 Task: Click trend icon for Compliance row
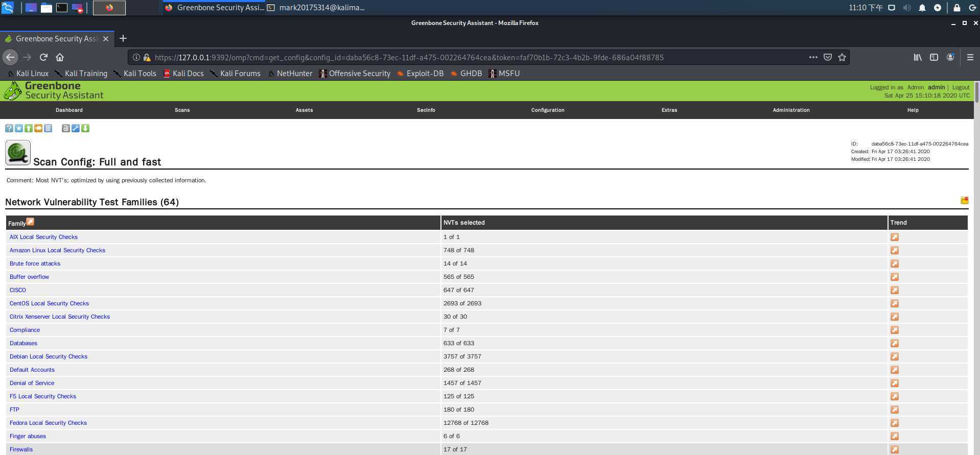[894, 330]
